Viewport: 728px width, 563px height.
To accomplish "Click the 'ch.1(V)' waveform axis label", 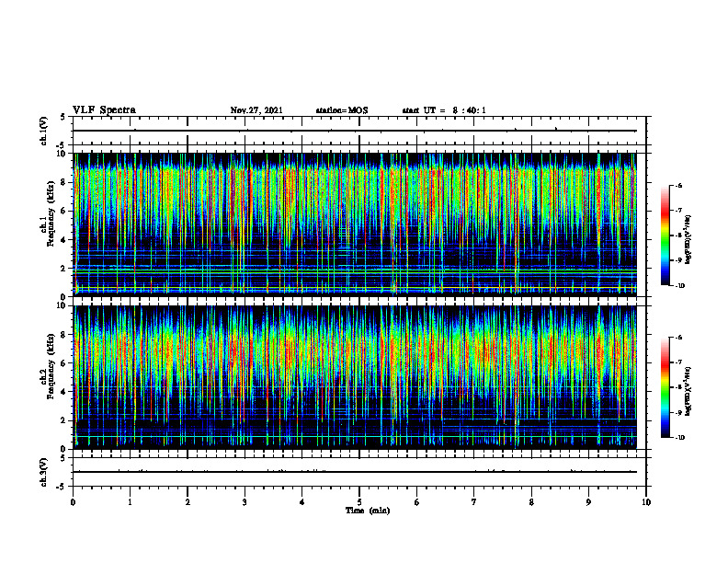I will pos(44,131).
